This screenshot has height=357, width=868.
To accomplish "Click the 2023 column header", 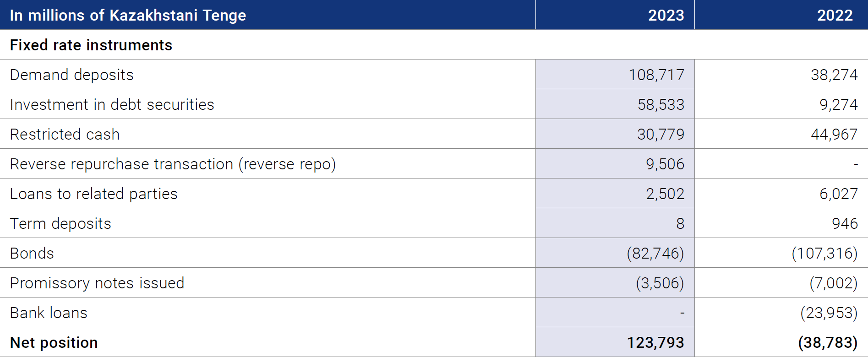I will click(666, 15).
